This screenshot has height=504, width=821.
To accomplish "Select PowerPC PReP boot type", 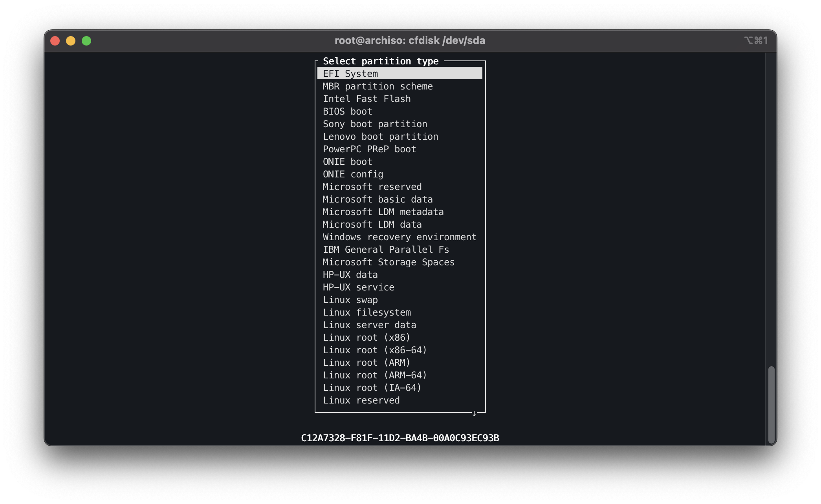I will [x=400, y=149].
